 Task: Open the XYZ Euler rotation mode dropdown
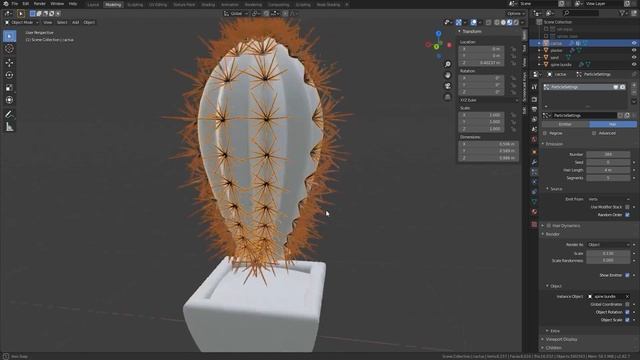pyautogui.click(x=488, y=100)
